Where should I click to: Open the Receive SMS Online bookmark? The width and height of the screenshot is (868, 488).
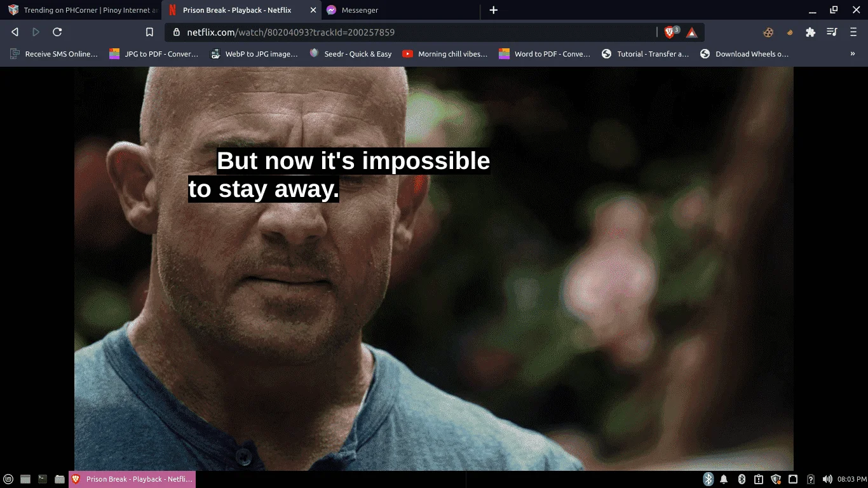(x=54, y=54)
